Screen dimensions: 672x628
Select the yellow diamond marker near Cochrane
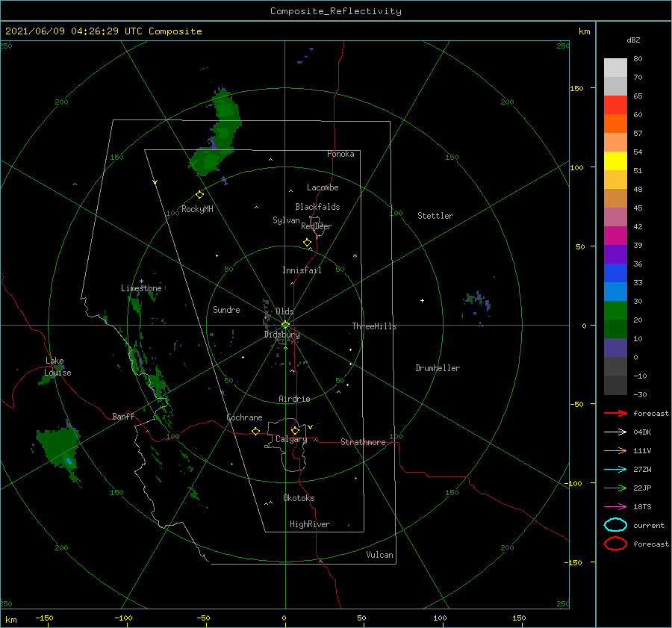pyautogui.click(x=255, y=431)
